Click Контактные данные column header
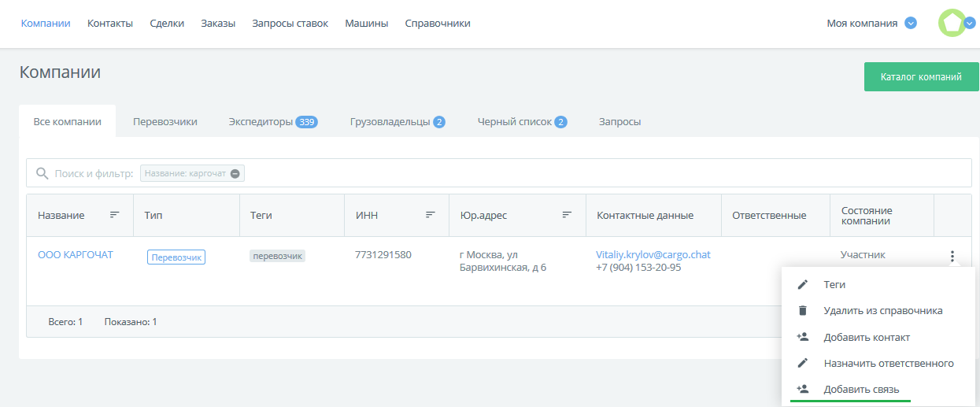The height and width of the screenshot is (407, 980). 645,215
